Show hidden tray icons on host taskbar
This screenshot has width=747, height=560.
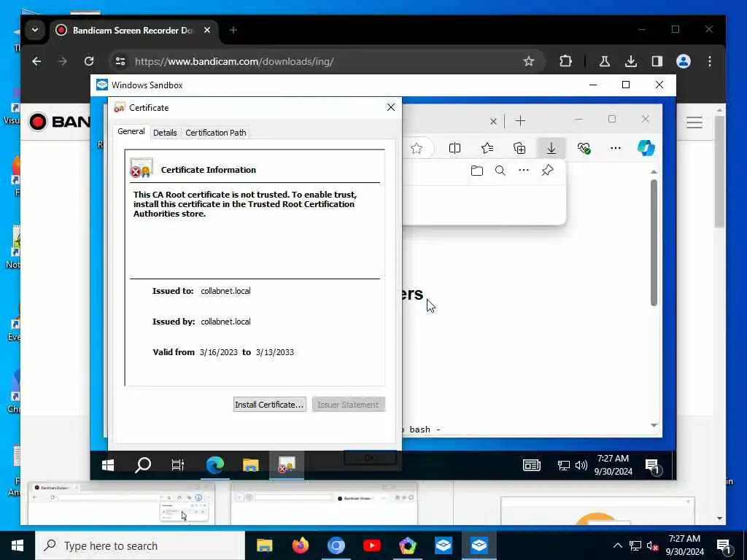coord(617,545)
